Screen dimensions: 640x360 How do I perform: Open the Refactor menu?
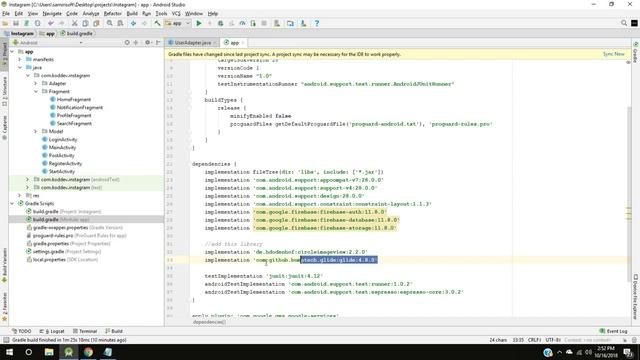coord(112,13)
